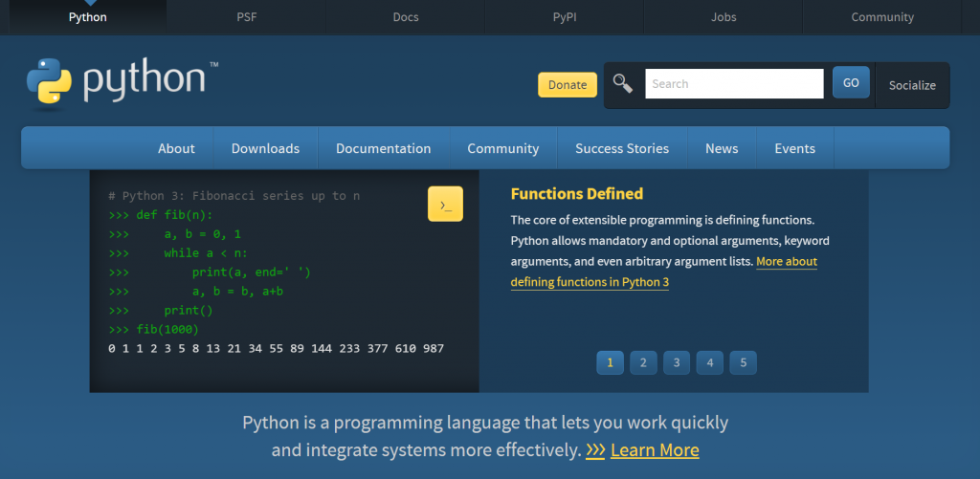Click the 'Functions Defined' heading
Screen dimensions: 980x479
point(577,193)
